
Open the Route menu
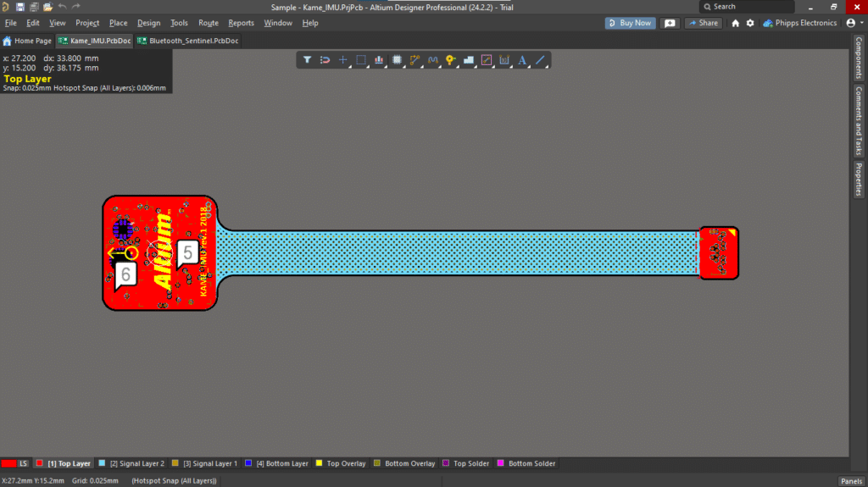209,23
